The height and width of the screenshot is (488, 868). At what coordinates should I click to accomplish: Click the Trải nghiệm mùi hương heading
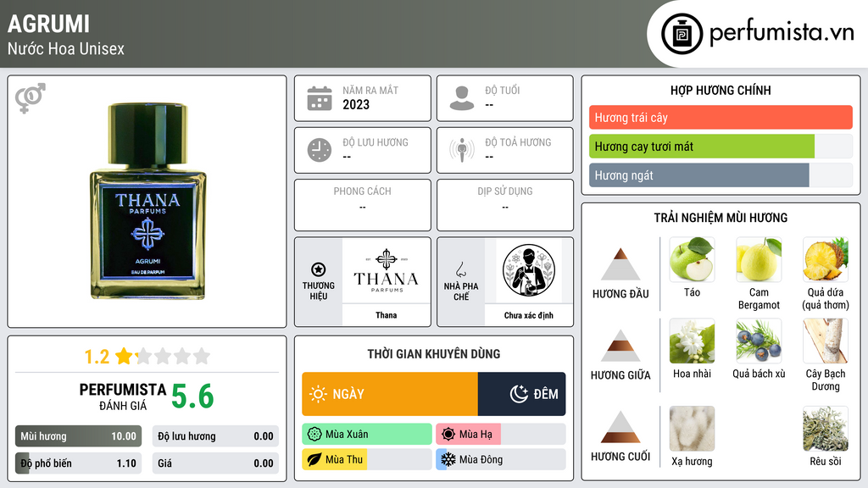pos(721,218)
